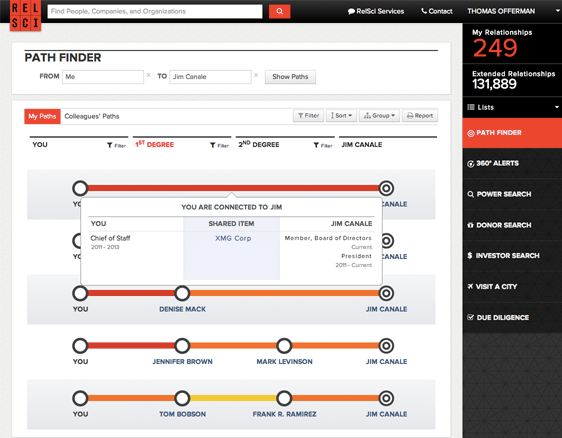
Task: Open the Denise Mack name link
Action: pyautogui.click(x=182, y=309)
